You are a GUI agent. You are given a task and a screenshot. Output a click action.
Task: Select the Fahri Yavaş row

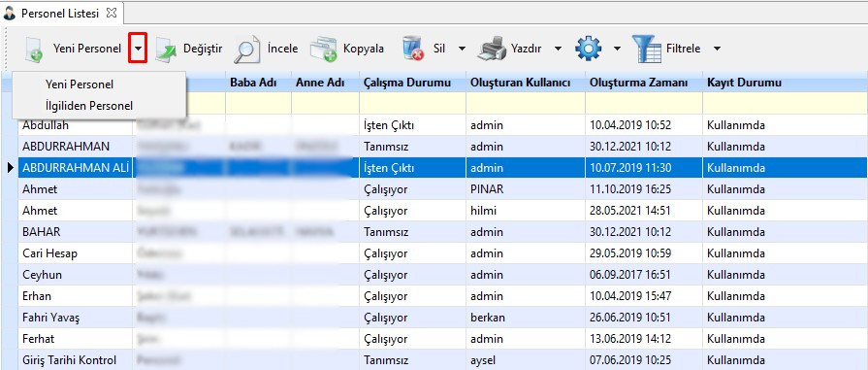coord(442,318)
